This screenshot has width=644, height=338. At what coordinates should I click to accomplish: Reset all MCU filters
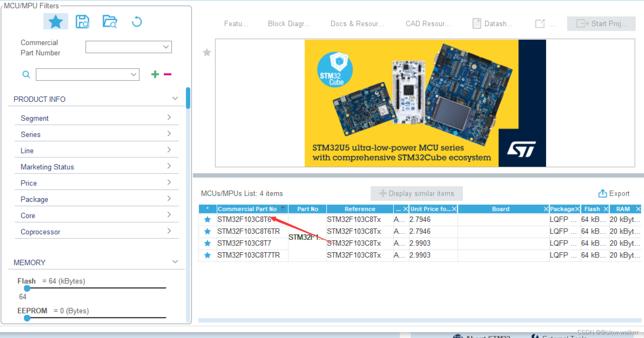(136, 22)
